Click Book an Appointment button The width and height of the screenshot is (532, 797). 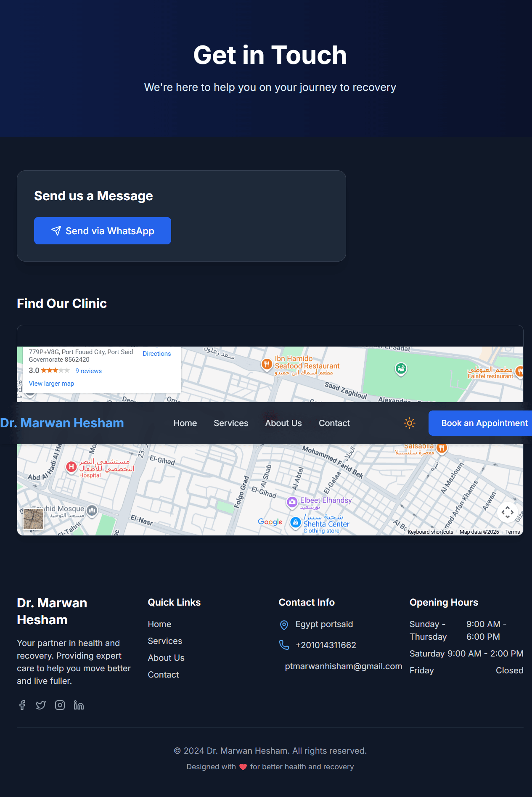480,423
